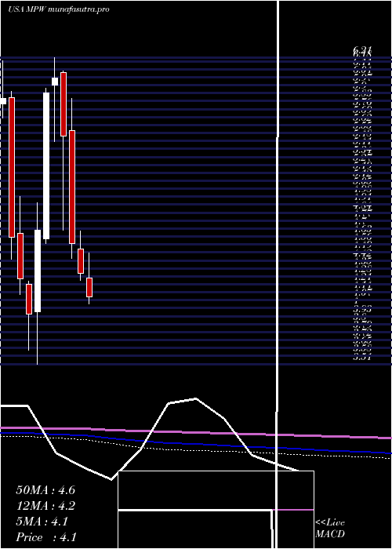
Task: Select the '50MA : 4.6' reading
Action: point(45,490)
